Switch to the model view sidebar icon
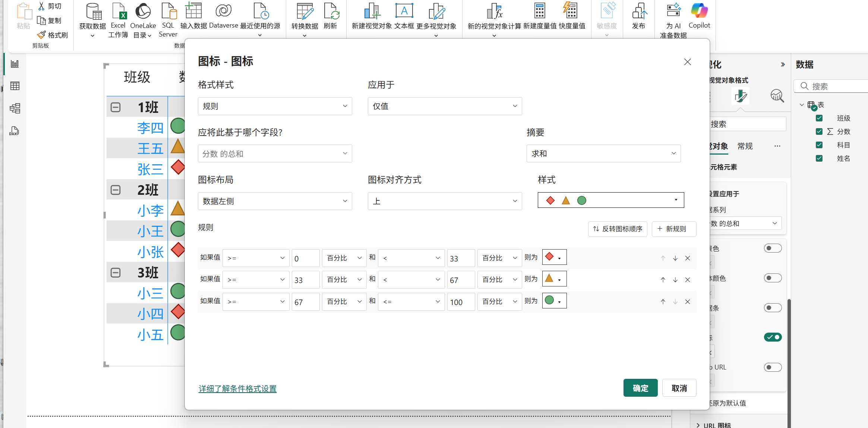This screenshot has height=428, width=868. click(15, 108)
